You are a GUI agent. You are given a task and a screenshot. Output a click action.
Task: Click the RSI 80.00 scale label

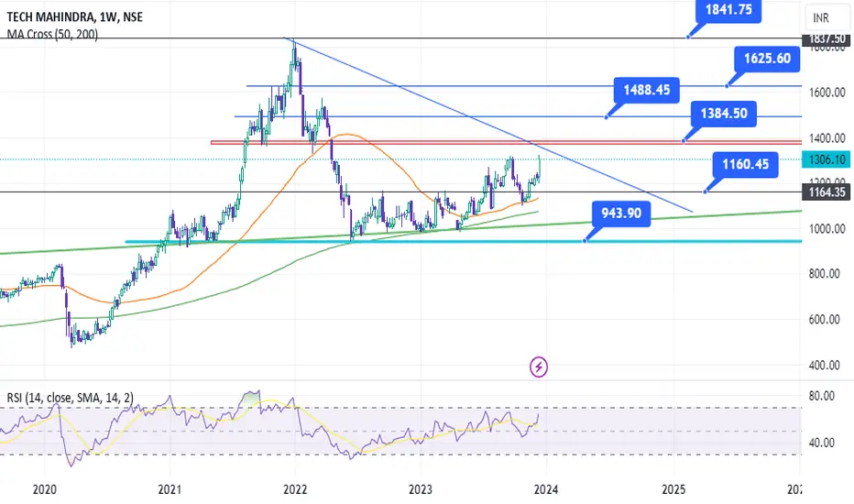coord(821,396)
